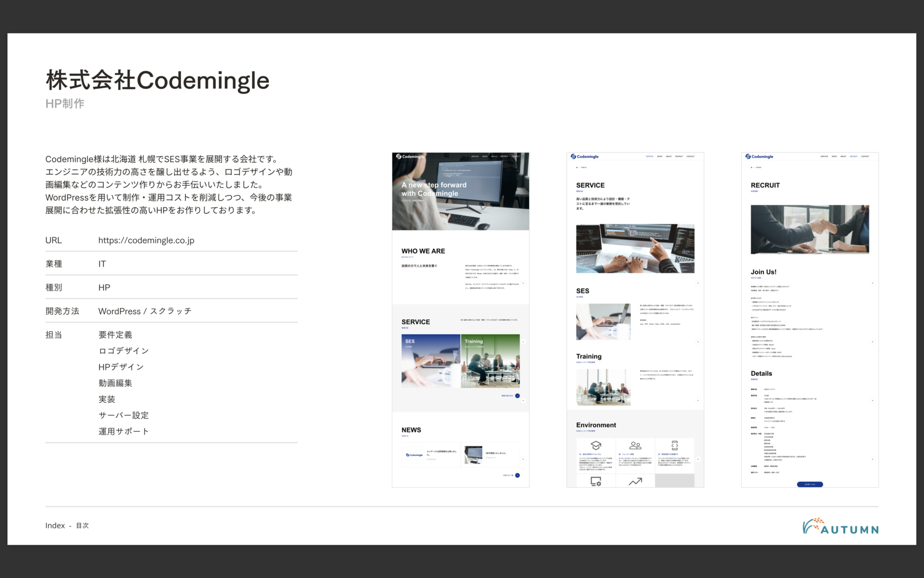Click the 開発方法 label

click(x=62, y=311)
